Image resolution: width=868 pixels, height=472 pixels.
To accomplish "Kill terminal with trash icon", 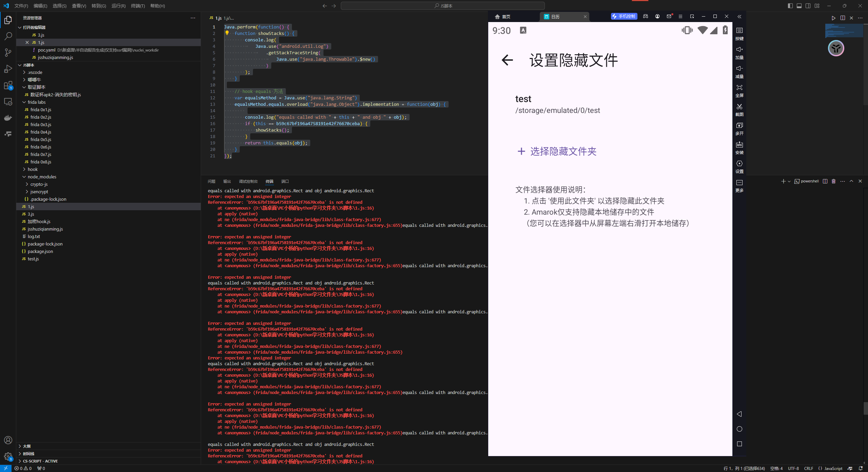I will click(833, 181).
